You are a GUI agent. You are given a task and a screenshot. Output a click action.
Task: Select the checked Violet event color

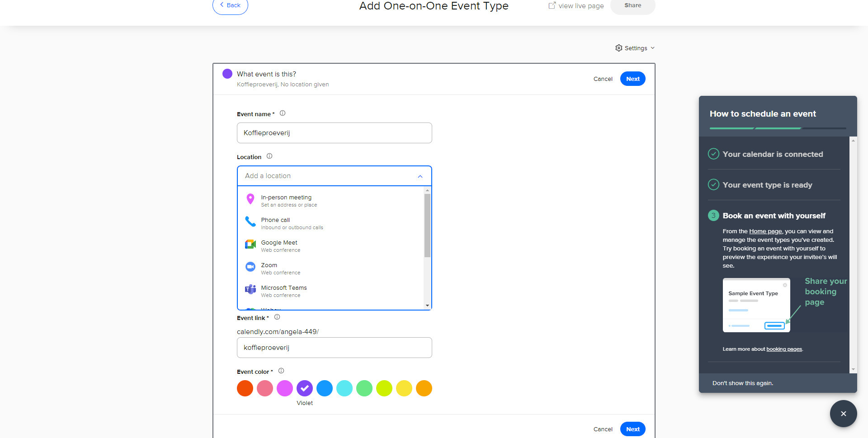(305, 388)
